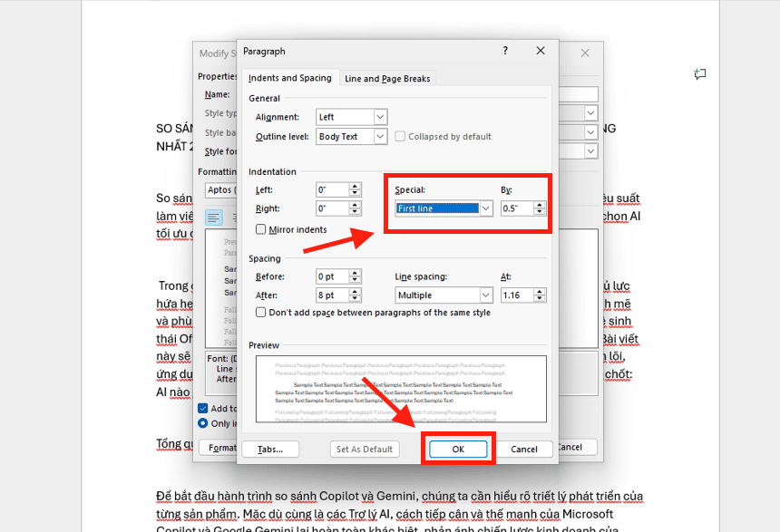Screen dimensions: 780x532
Task: Open the Line spacing dropdown
Action: (486, 295)
